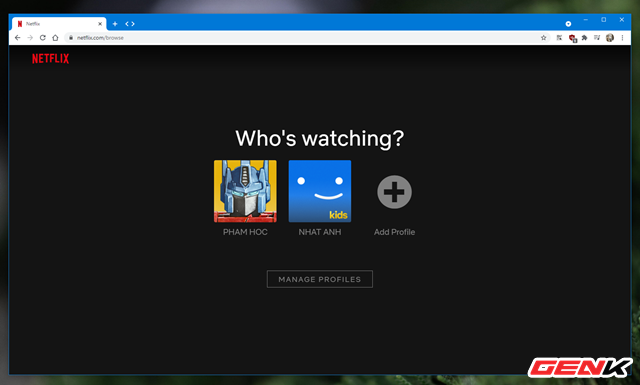Click the circular dropdown icon in title bar
The height and width of the screenshot is (385, 640).
click(568, 24)
